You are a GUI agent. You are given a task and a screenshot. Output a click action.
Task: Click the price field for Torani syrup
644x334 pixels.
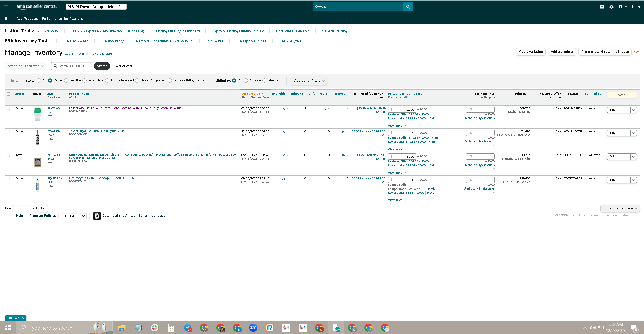tap(402, 133)
